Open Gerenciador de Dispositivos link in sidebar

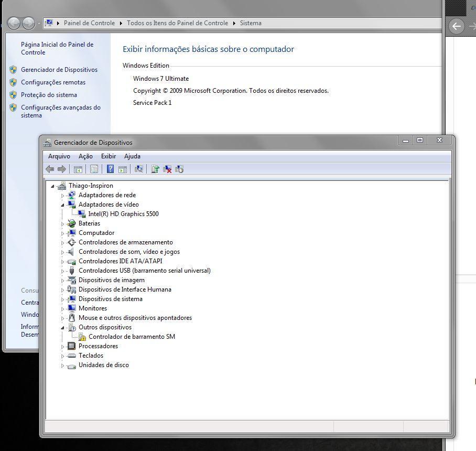pyautogui.click(x=59, y=70)
